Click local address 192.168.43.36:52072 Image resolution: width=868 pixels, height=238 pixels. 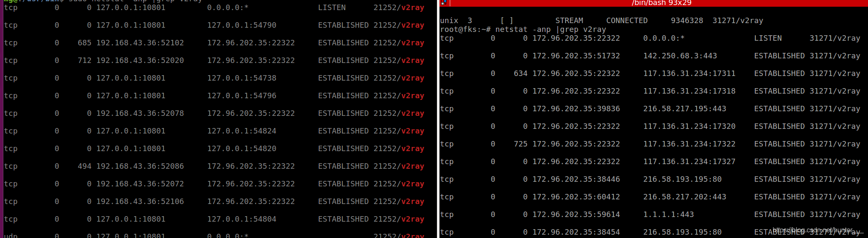click(x=140, y=184)
